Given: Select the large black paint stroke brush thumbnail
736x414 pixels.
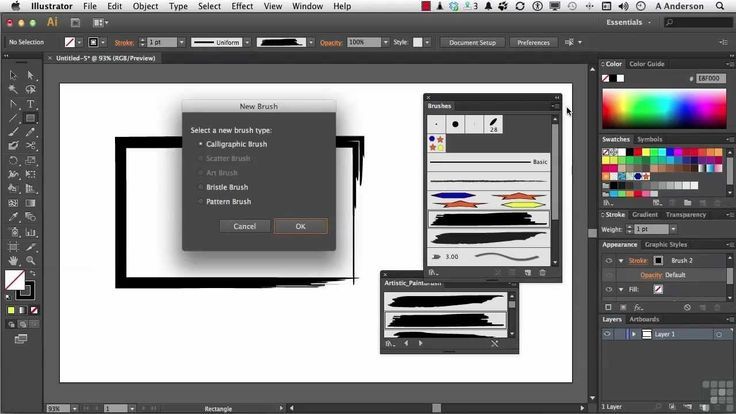Looking at the screenshot, I should (x=488, y=219).
